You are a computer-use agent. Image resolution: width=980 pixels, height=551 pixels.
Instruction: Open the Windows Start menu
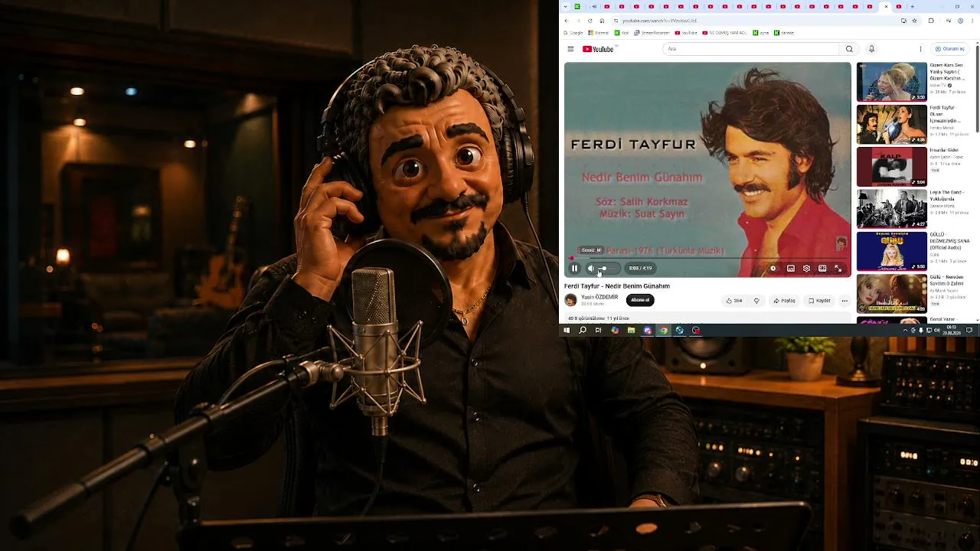[567, 331]
